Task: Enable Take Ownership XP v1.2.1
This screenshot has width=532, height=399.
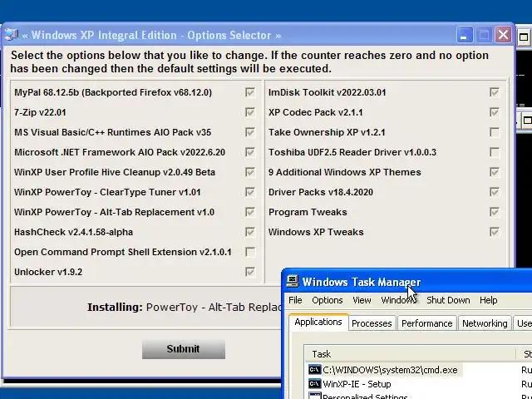Action: [x=495, y=132]
